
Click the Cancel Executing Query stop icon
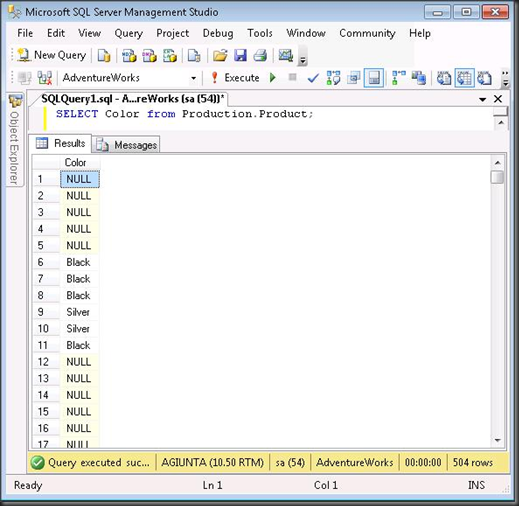[292, 78]
